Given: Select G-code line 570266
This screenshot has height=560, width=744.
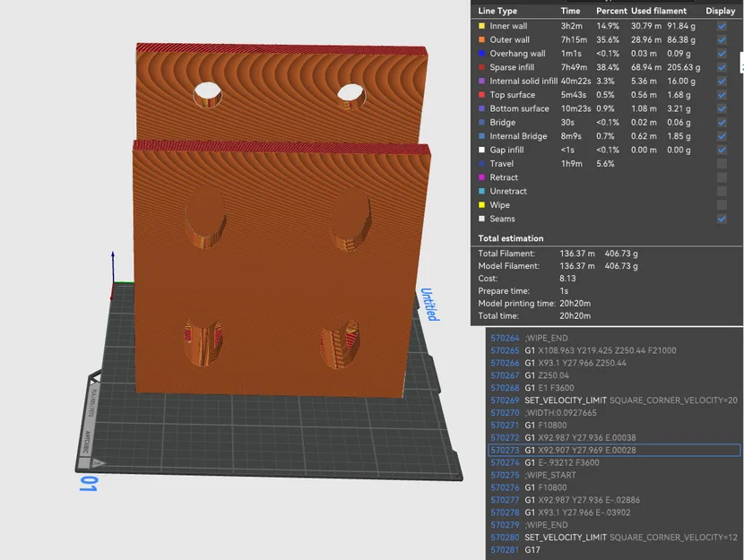Looking at the screenshot, I should pyautogui.click(x=614, y=363).
